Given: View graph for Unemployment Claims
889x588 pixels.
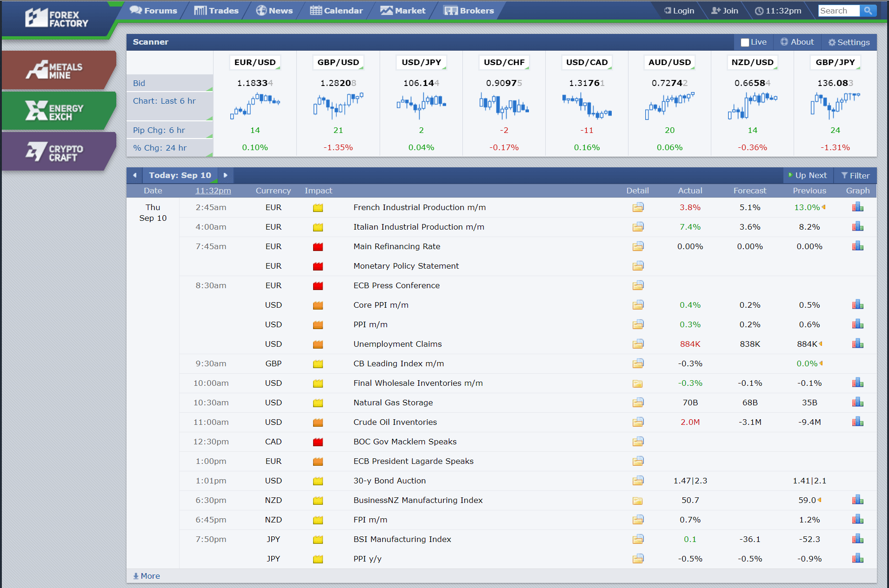Looking at the screenshot, I should (x=857, y=344).
